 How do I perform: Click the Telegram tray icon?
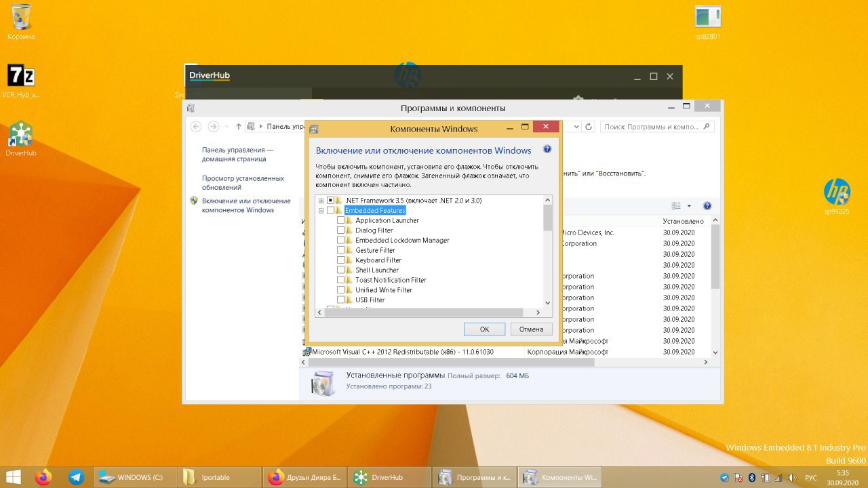(x=724, y=478)
